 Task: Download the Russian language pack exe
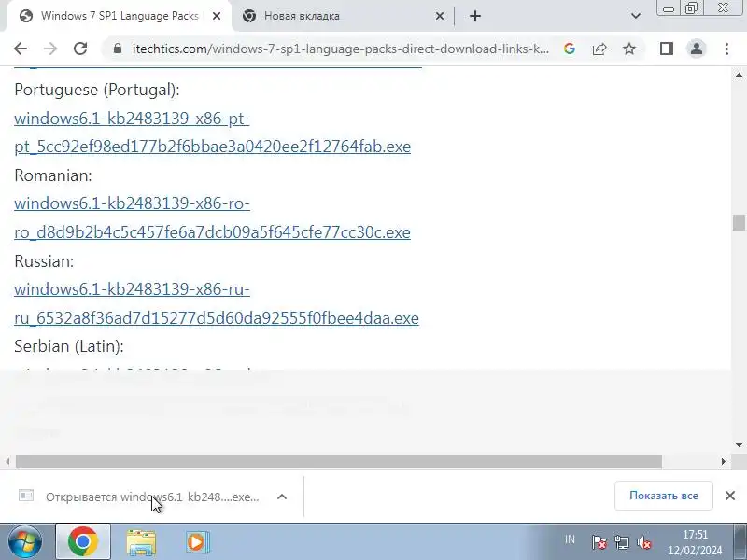tap(217, 303)
